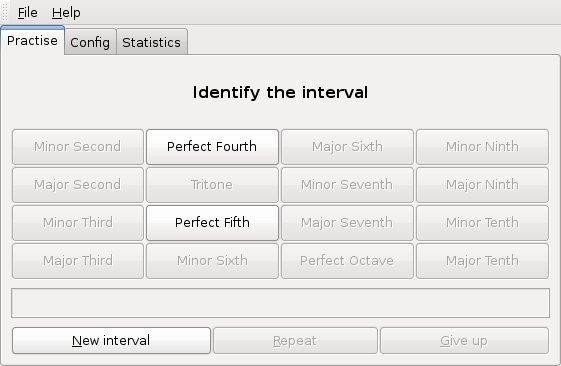Answer with Perfect Fourth
Viewport: 561px width, 366px height.
pyautogui.click(x=212, y=147)
